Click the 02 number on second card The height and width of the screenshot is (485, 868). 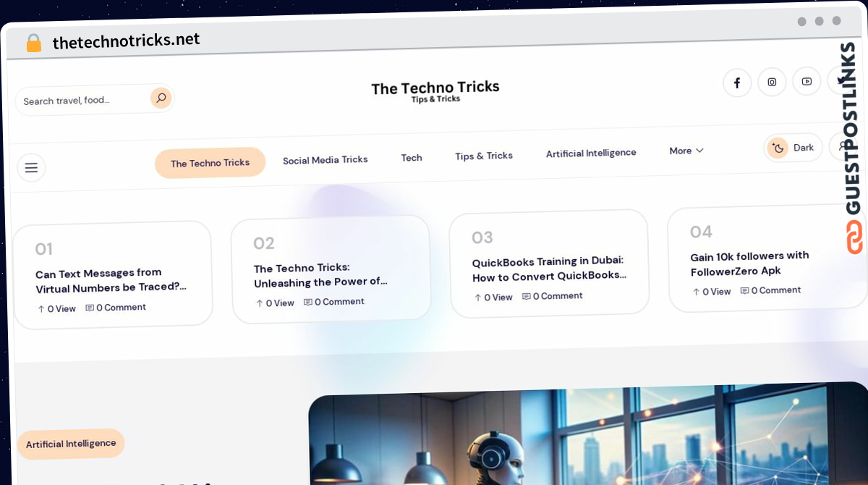[x=263, y=243]
